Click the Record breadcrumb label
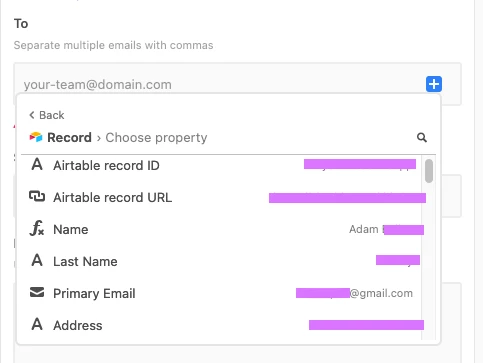 (x=69, y=137)
